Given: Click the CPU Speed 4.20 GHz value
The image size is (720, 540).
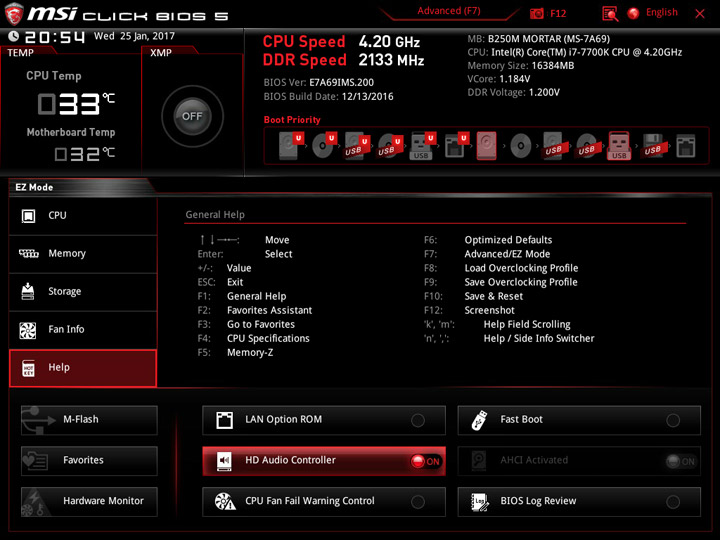Looking at the screenshot, I should 389,42.
